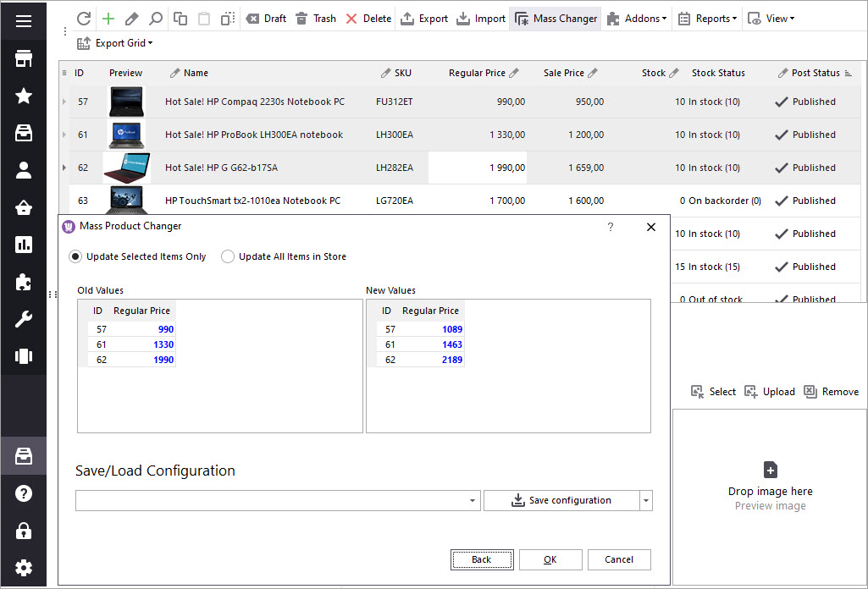Select Update Selected Items Only option
The image size is (868, 589).
(75, 256)
